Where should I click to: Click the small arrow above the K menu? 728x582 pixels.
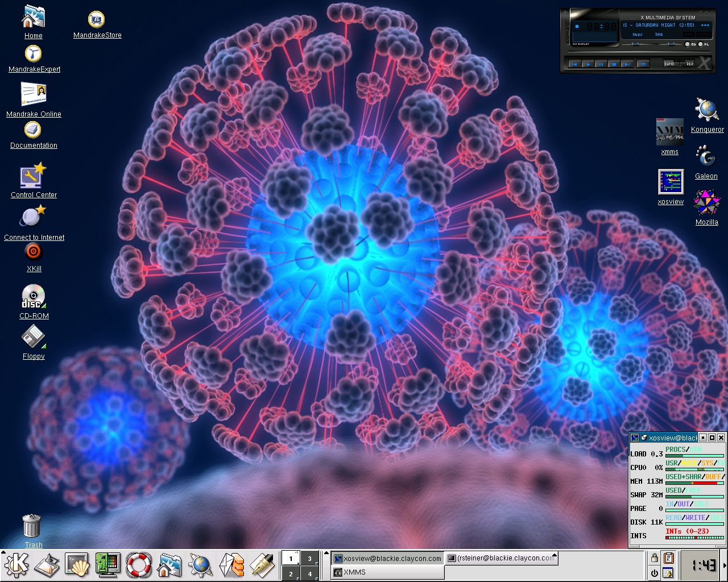click(3, 552)
